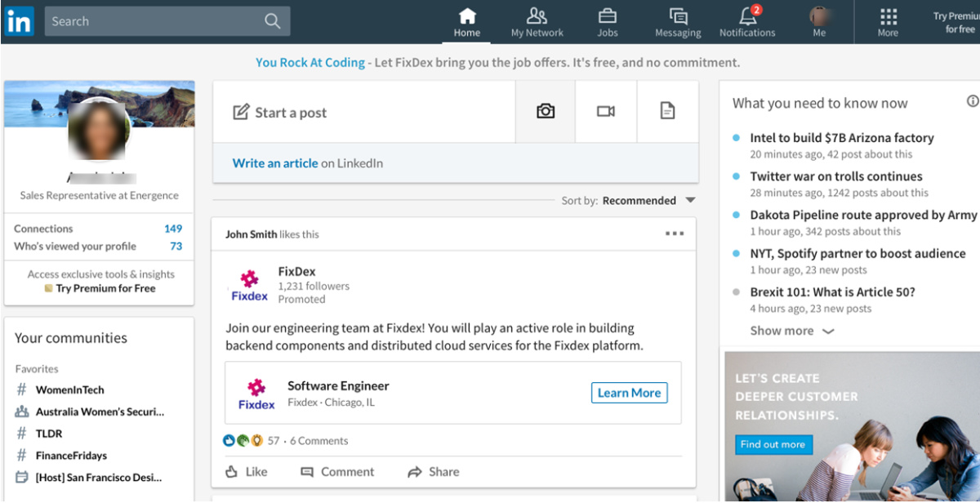
Task: Click Find out more on the ad
Action: 773,445
